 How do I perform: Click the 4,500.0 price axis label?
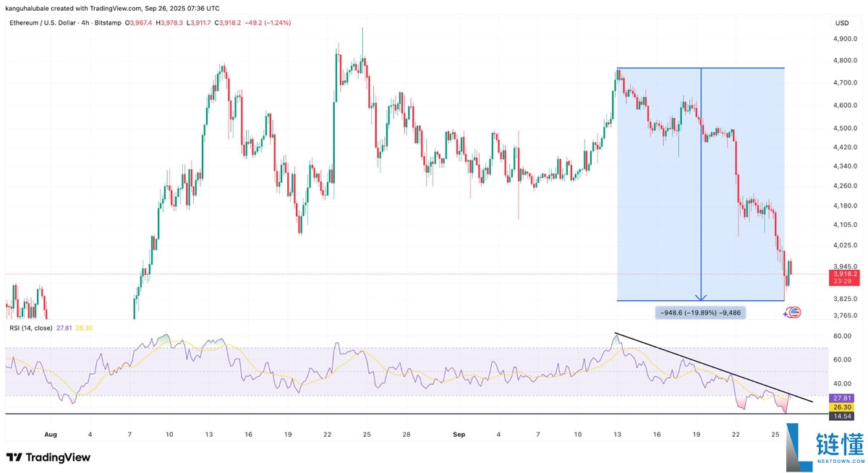tap(845, 129)
